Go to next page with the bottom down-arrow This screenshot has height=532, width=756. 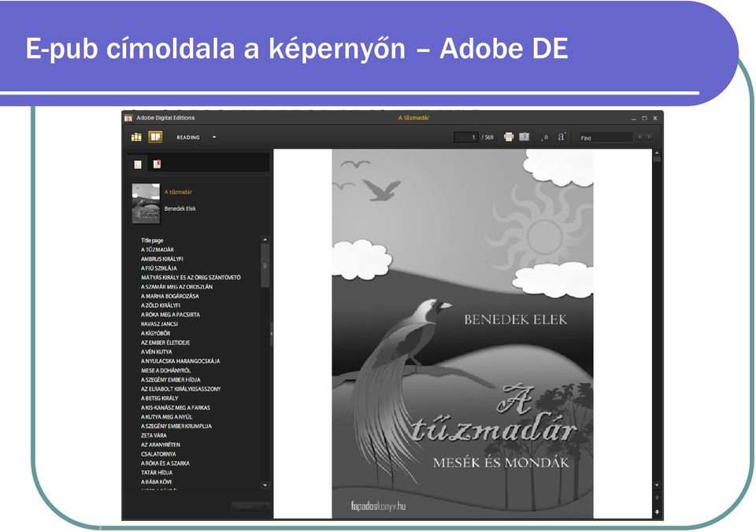pos(657,512)
